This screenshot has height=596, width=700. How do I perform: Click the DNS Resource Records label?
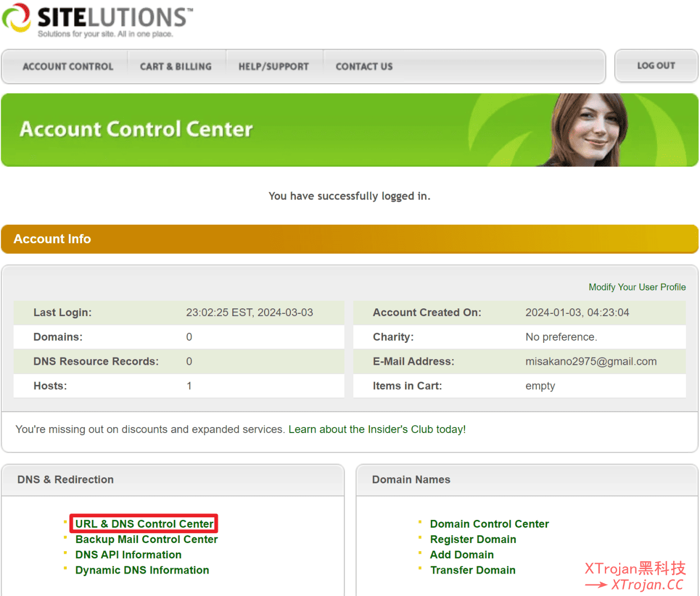96,361
